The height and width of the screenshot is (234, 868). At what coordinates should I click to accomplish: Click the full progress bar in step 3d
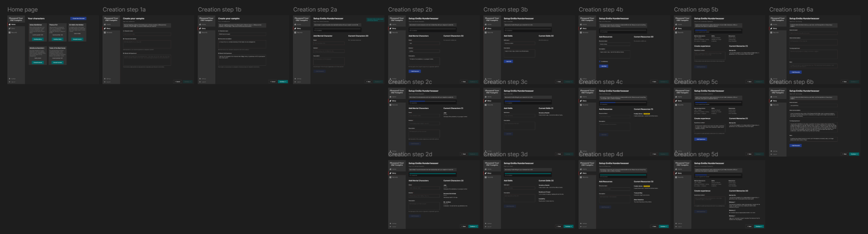tap(528, 174)
